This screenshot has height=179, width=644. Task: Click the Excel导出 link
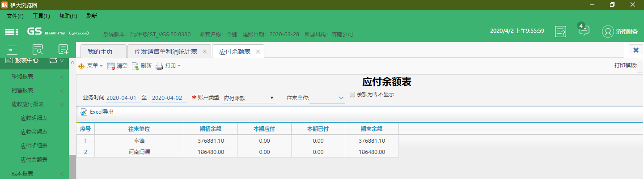coord(102,112)
